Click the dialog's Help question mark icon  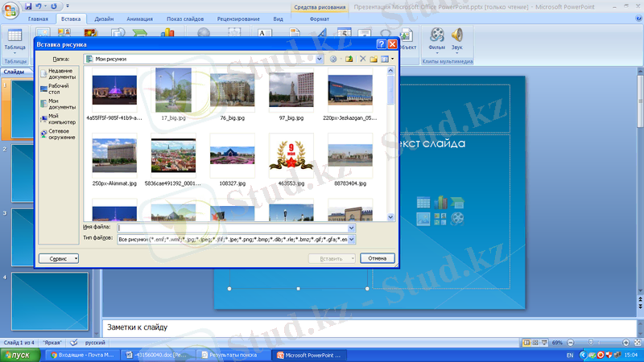pos(381,44)
